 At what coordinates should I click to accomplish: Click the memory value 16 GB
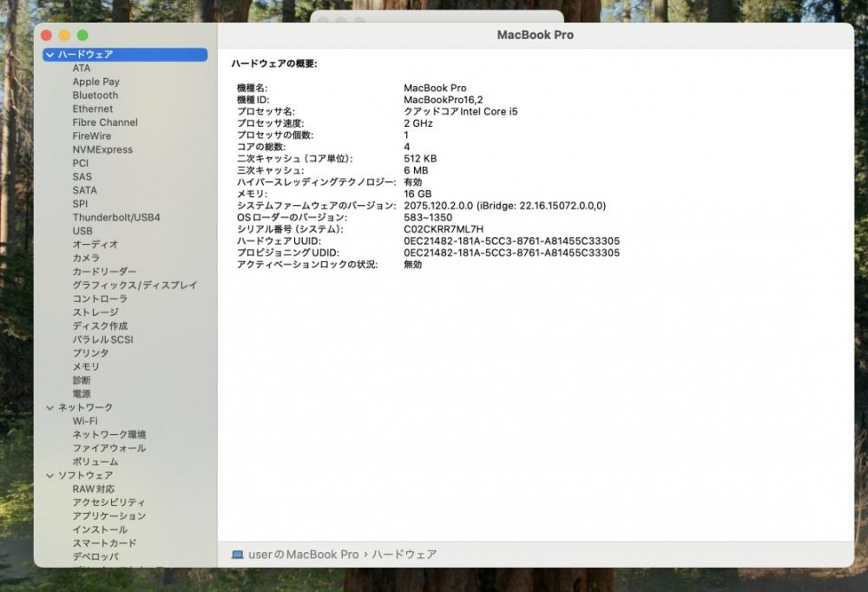[418, 194]
